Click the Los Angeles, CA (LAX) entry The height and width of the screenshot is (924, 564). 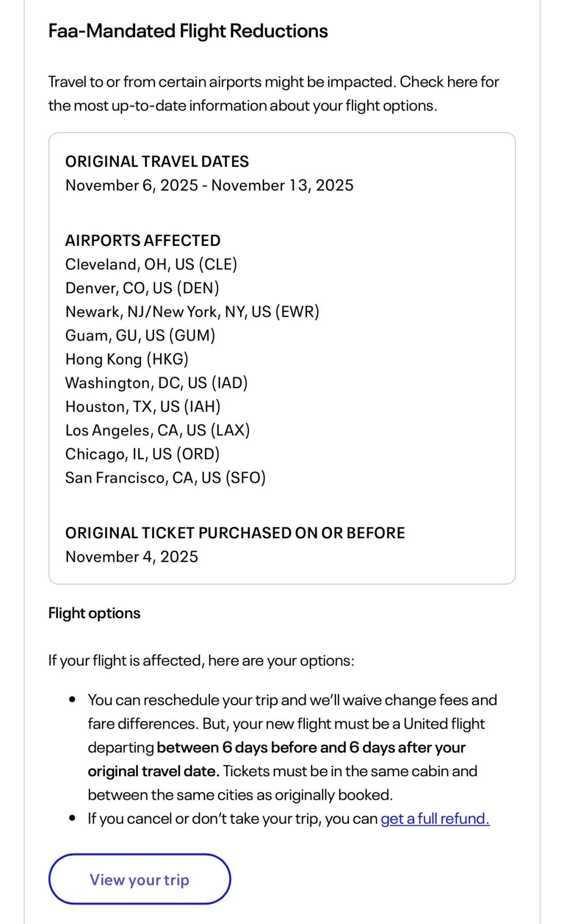click(157, 430)
